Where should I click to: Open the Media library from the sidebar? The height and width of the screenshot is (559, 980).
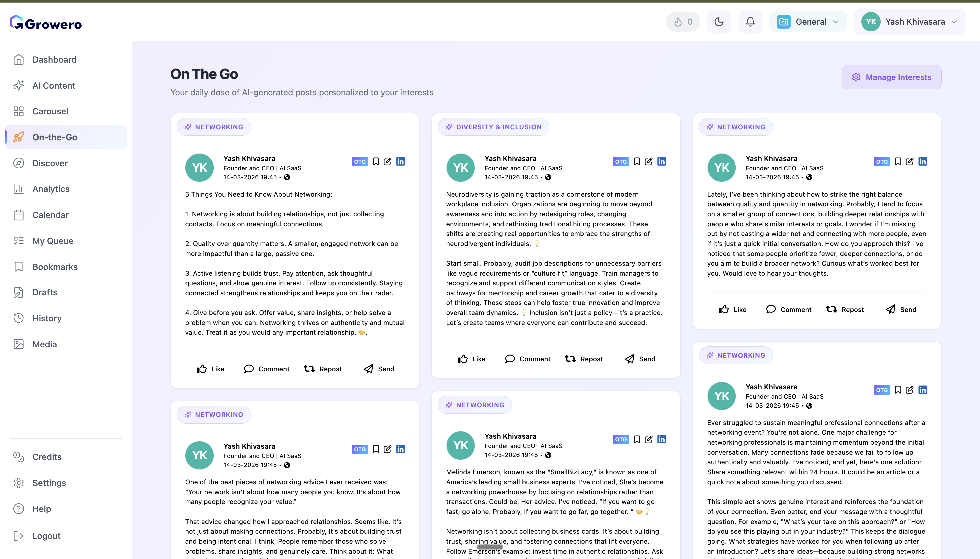45,344
